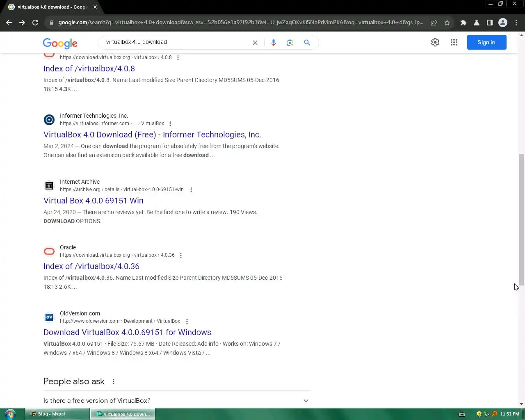Open more options for Informer result
The image size is (525, 420).
tap(170, 124)
